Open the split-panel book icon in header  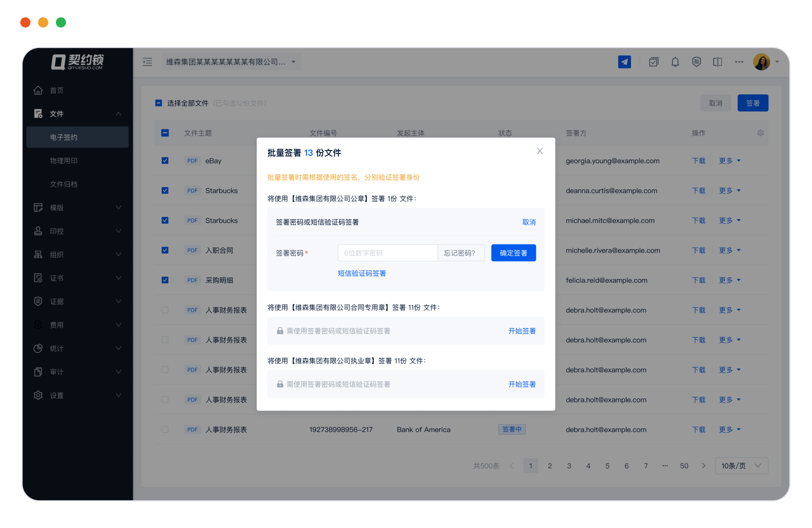click(717, 62)
